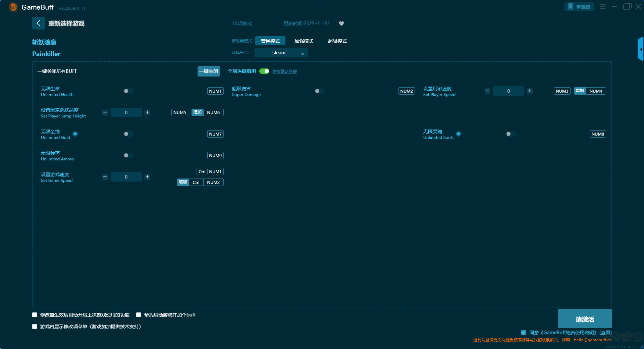Click the Set Game Speed value field
The width and height of the screenshot is (644, 349).
pos(126,177)
